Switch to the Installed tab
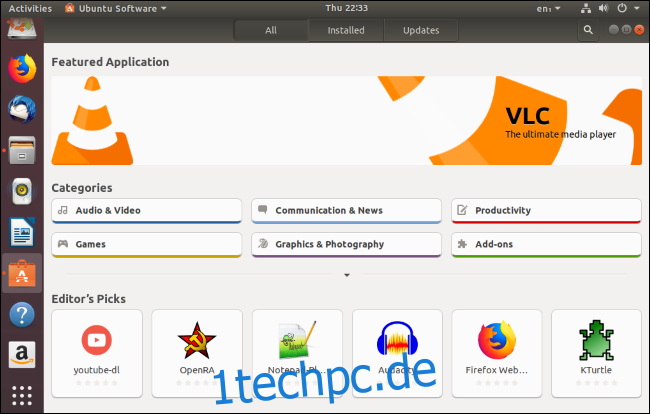Viewport: 650px width, 414px height. 346,30
